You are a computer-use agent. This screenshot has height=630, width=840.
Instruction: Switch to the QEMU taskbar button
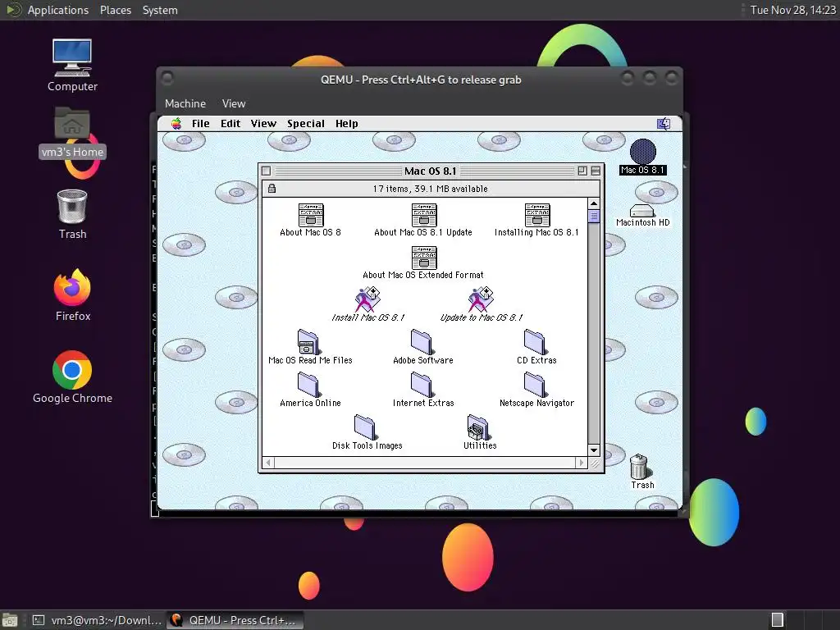(235, 620)
